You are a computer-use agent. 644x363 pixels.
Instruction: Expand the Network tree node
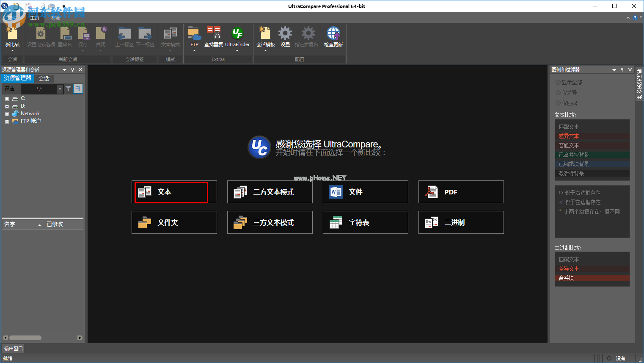click(7, 114)
